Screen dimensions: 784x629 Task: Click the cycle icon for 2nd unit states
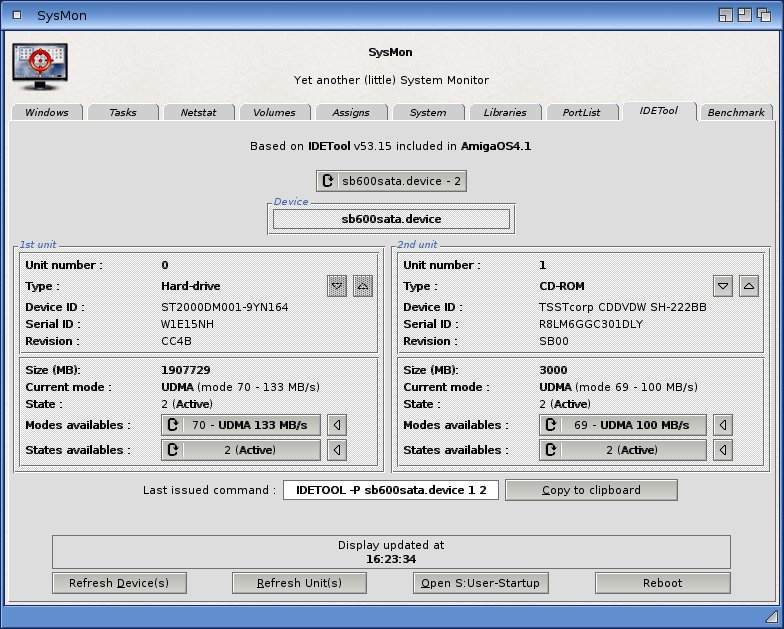pos(551,450)
